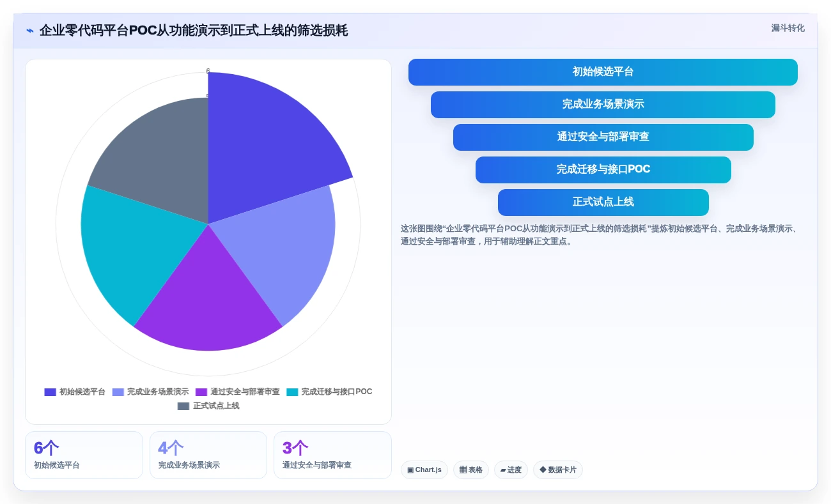This screenshot has width=831, height=504.
Task: Select the light blue polar chart segment
Action: click(281, 246)
